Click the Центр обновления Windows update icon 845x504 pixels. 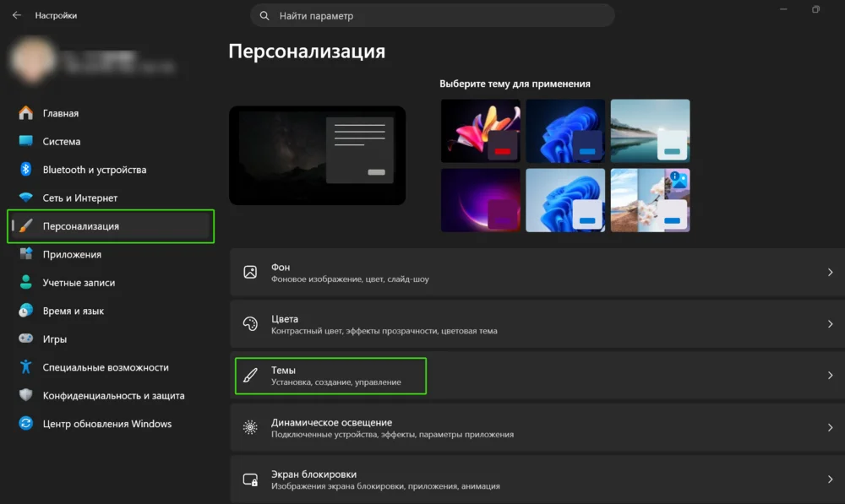click(25, 423)
